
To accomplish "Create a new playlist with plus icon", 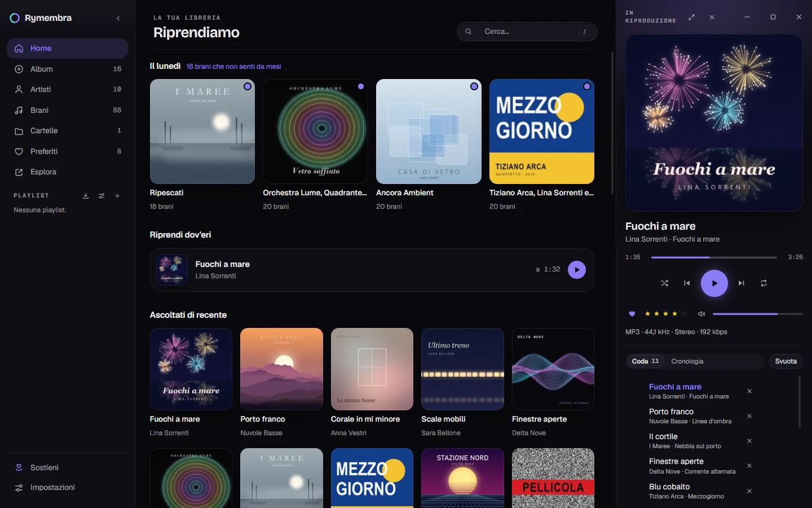I will [117, 196].
